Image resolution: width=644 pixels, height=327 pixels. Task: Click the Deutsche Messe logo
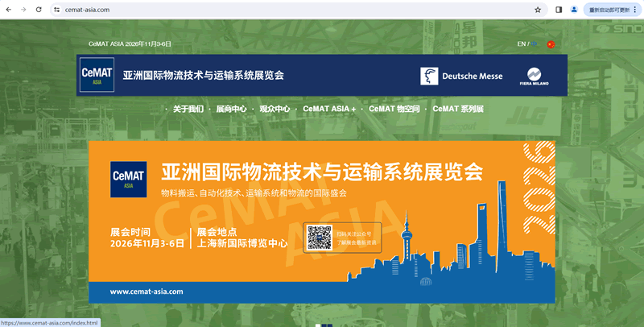point(461,76)
